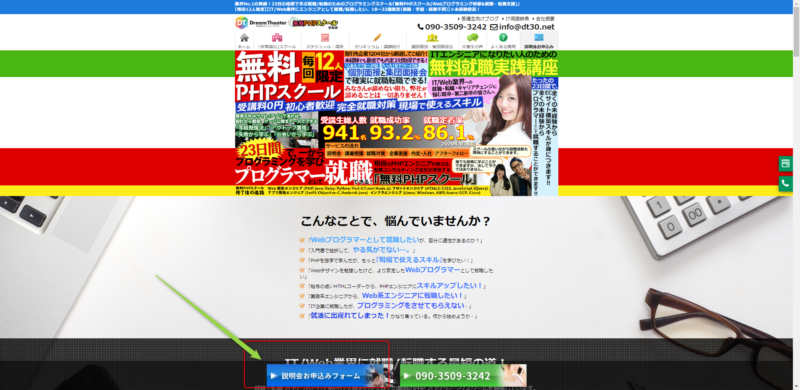800x390 pixels.
Task: Open the home icon in the navigation bar
Action: coord(244,38)
